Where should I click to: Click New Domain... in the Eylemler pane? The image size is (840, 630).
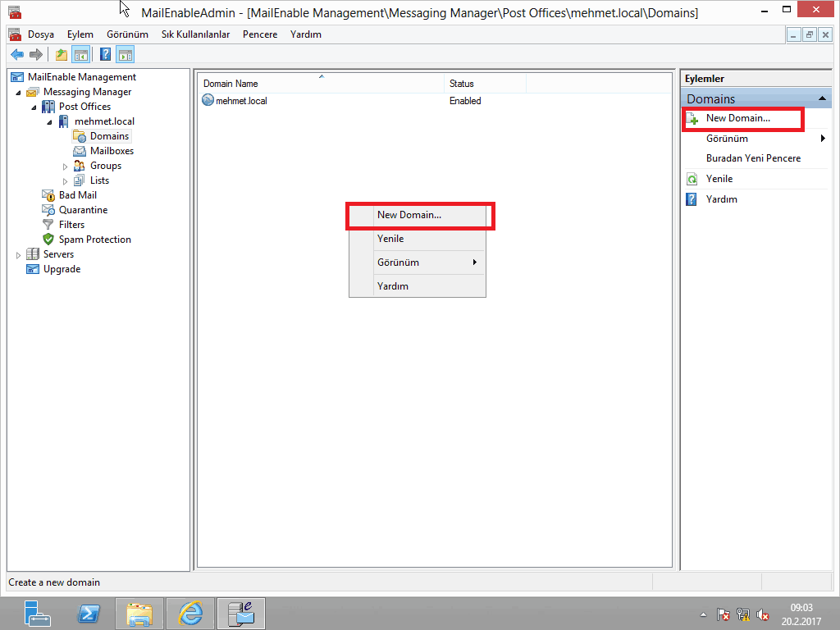pyautogui.click(x=737, y=118)
